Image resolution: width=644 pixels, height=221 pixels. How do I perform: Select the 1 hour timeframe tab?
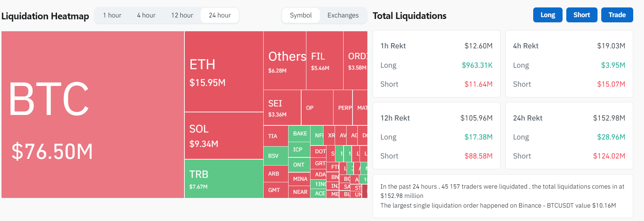pos(112,15)
